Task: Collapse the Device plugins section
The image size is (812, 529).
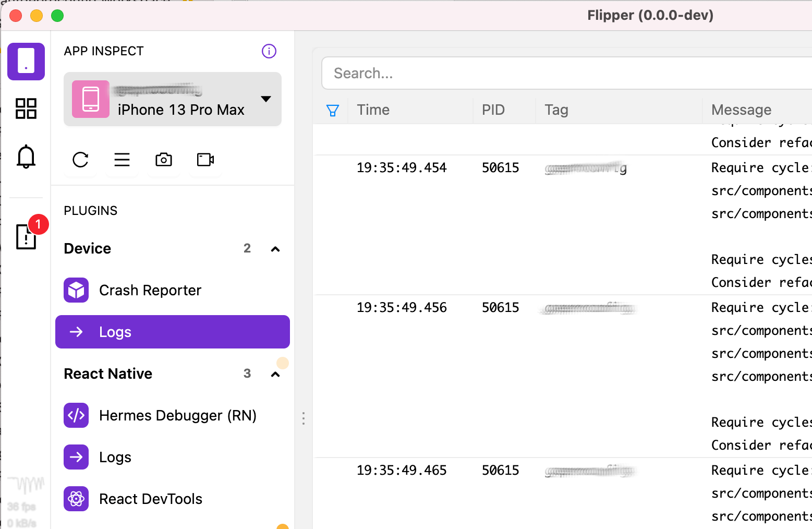Action: coord(275,249)
